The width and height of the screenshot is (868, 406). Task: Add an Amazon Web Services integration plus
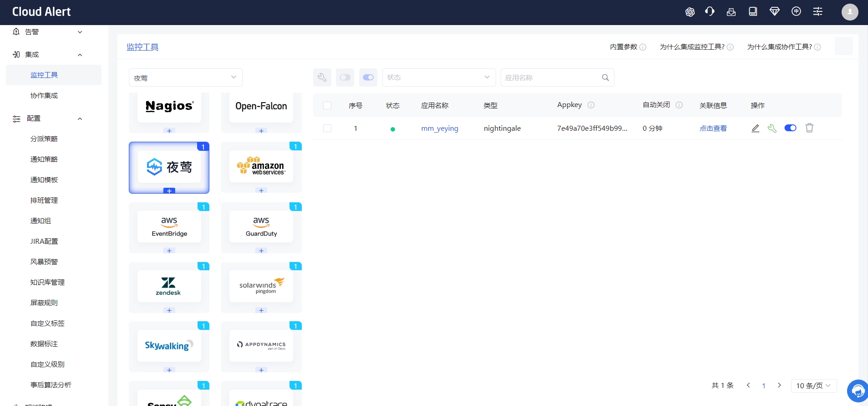pyautogui.click(x=261, y=191)
